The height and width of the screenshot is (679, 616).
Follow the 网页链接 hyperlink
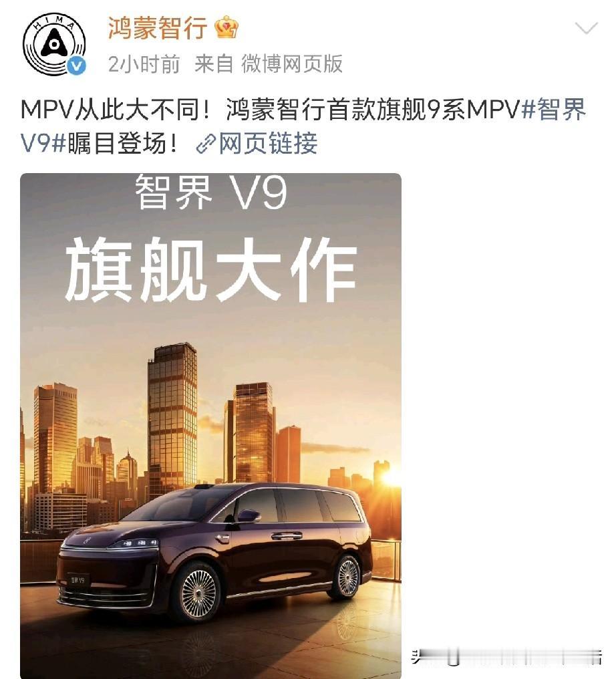click(x=268, y=144)
